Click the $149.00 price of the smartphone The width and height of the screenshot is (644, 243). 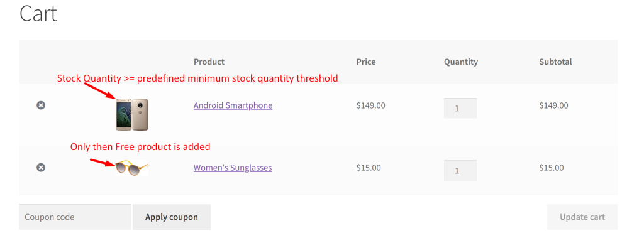click(x=371, y=105)
